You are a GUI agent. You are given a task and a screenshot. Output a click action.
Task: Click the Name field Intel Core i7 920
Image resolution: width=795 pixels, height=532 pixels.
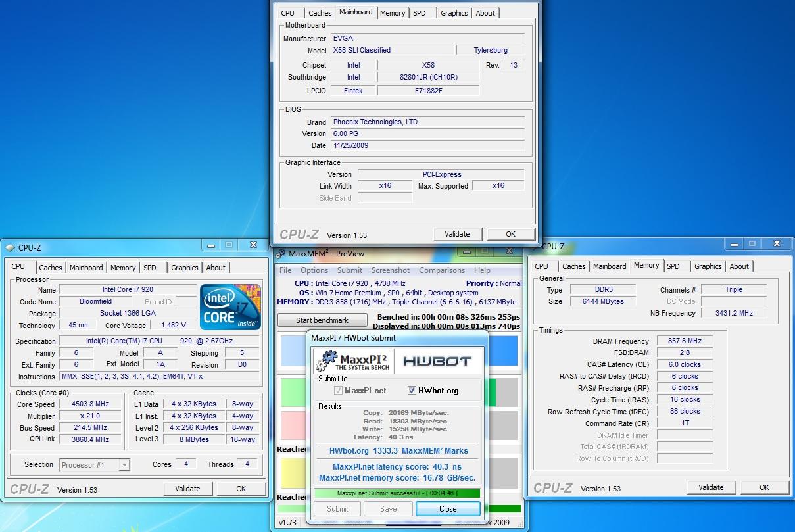pyautogui.click(x=128, y=289)
